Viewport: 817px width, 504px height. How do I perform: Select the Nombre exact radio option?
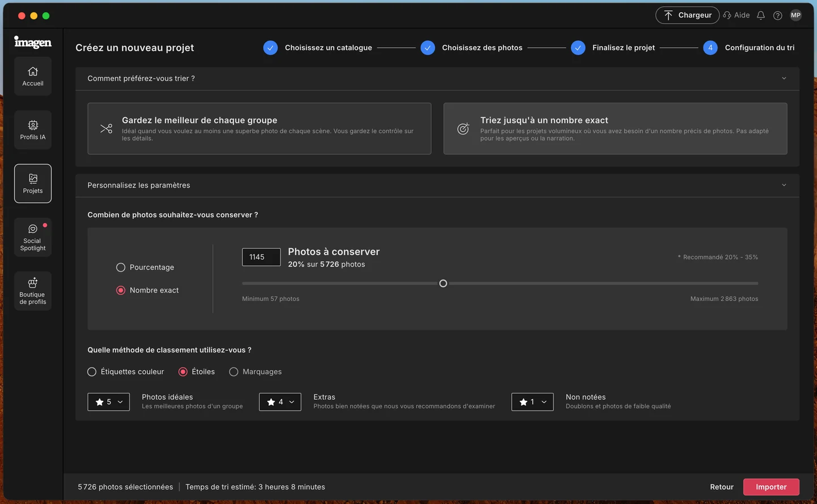(x=121, y=290)
